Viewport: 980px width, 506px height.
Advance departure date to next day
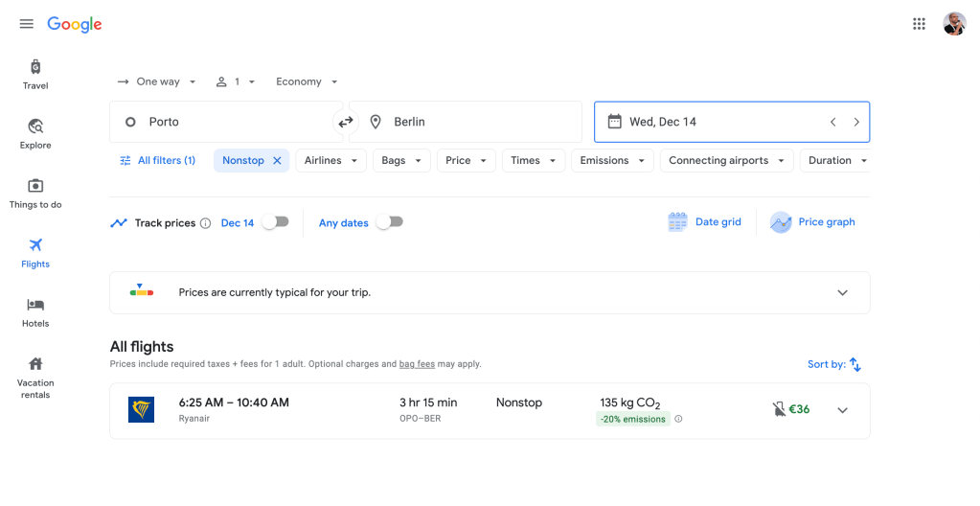855,122
